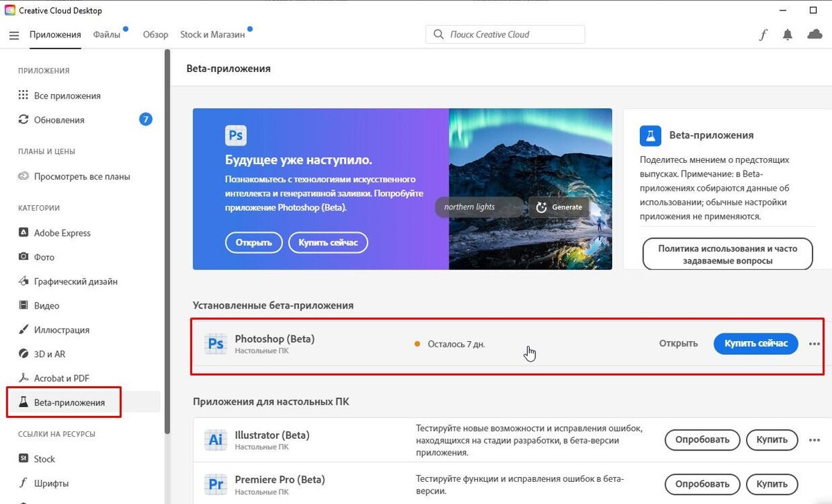Click the Photoshop (Beta) name text
This screenshot has height=504, width=832.
(275, 339)
